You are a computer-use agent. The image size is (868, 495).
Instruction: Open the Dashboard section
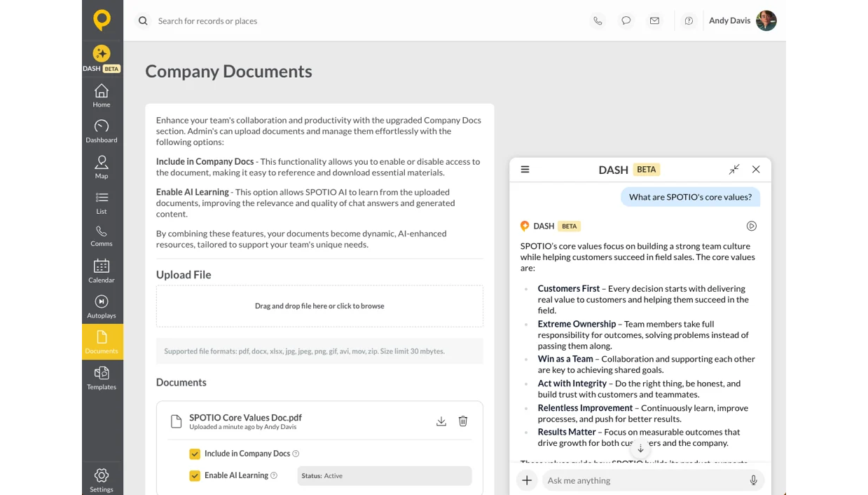click(x=102, y=131)
